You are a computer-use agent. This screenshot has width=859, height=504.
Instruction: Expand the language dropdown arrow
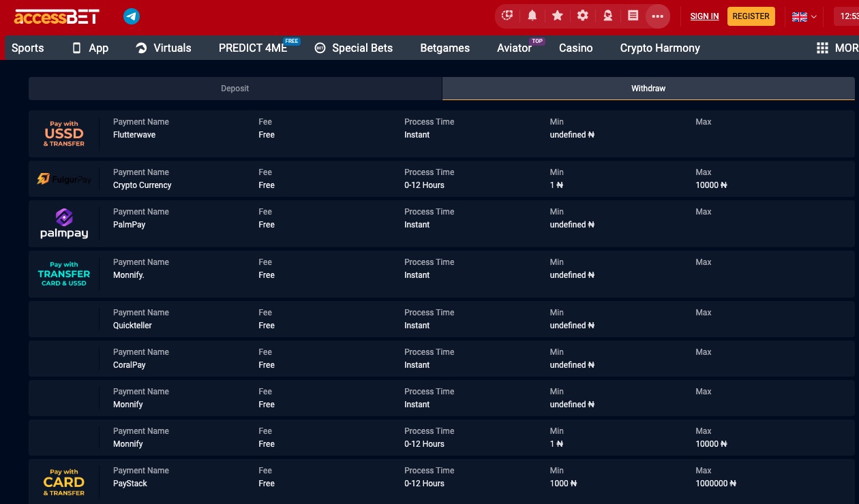coord(814,17)
